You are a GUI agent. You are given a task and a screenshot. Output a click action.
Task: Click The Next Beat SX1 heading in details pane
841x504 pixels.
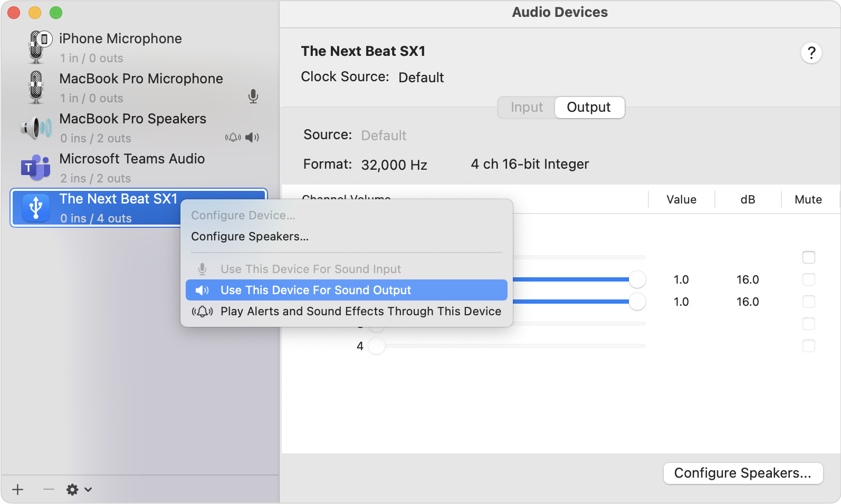(x=363, y=51)
